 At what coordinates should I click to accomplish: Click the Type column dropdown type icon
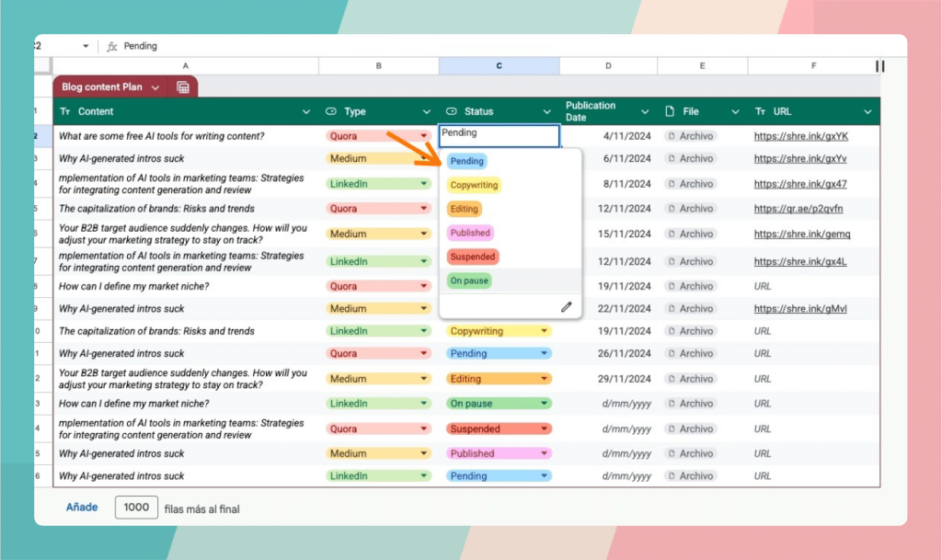[331, 112]
